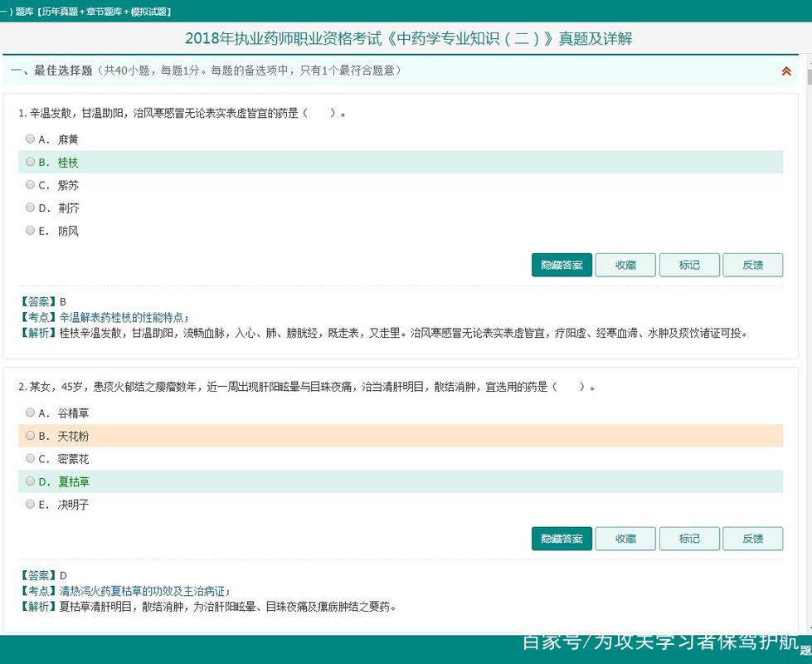
Task: Select option C 紫苏 for question 1
Action: point(30,184)
